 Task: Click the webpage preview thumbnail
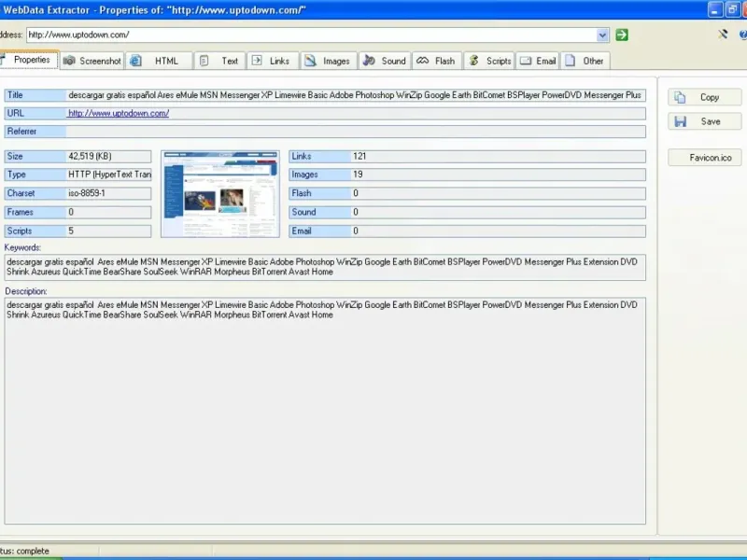pyautogui.click(x=220, y=194)
